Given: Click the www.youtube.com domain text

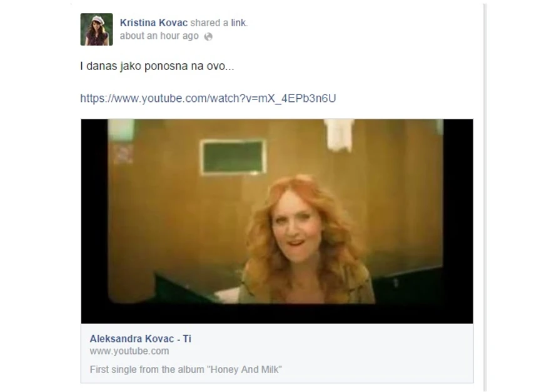Looking at the screenshot, I should 129,351.
